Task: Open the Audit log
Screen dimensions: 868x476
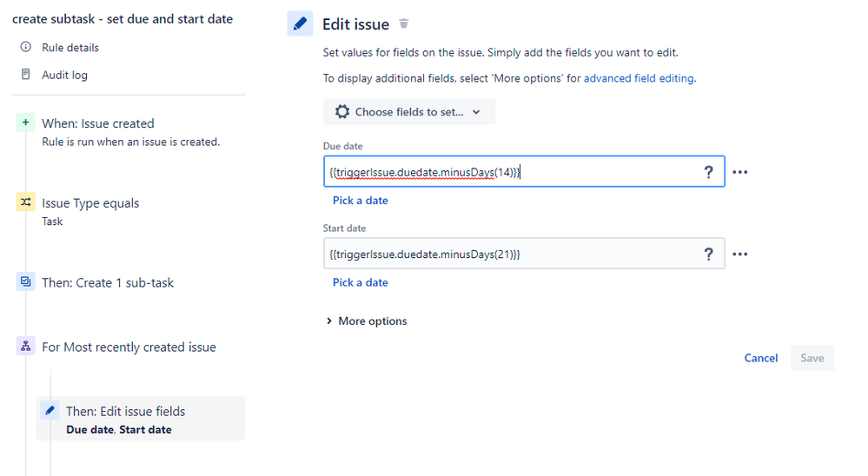Action: pyautogui.click(x=64, y=75)
